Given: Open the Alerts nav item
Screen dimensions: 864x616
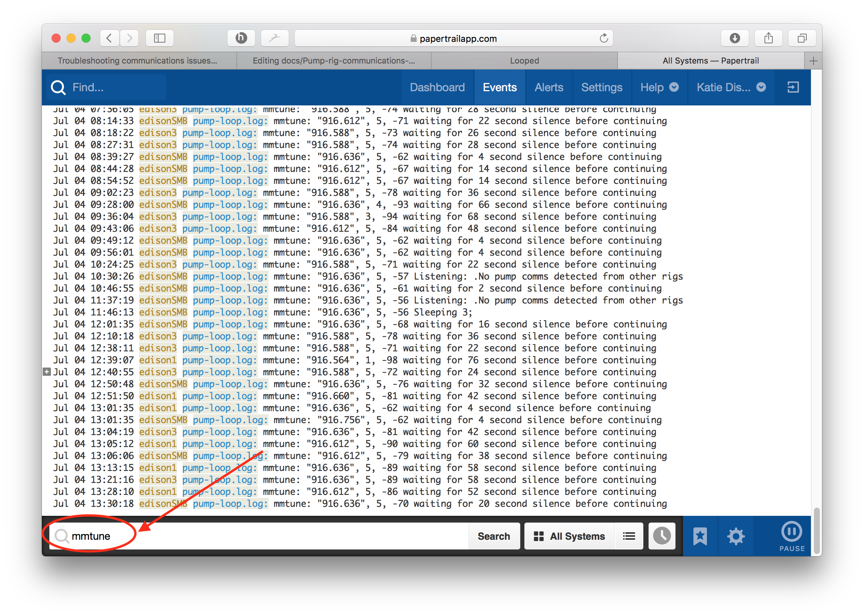Looking at the screenshot, I should (x=549, y=87).
